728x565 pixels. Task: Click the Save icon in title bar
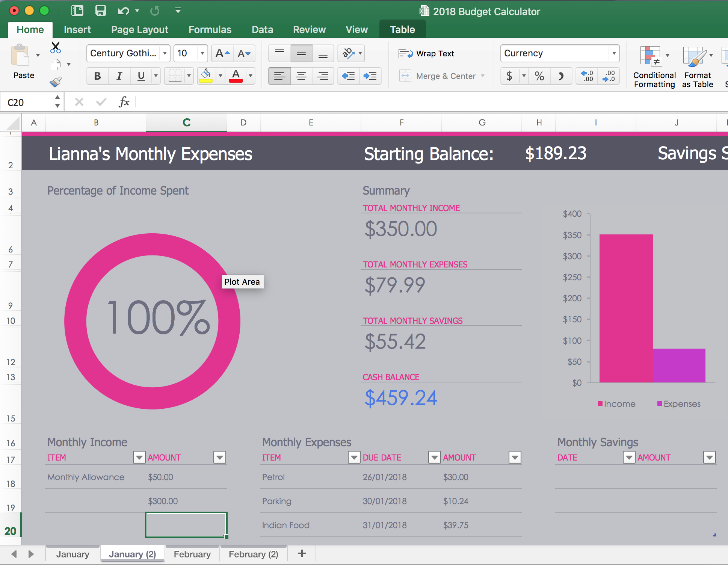pyautogui.click(x=100, y=11)
